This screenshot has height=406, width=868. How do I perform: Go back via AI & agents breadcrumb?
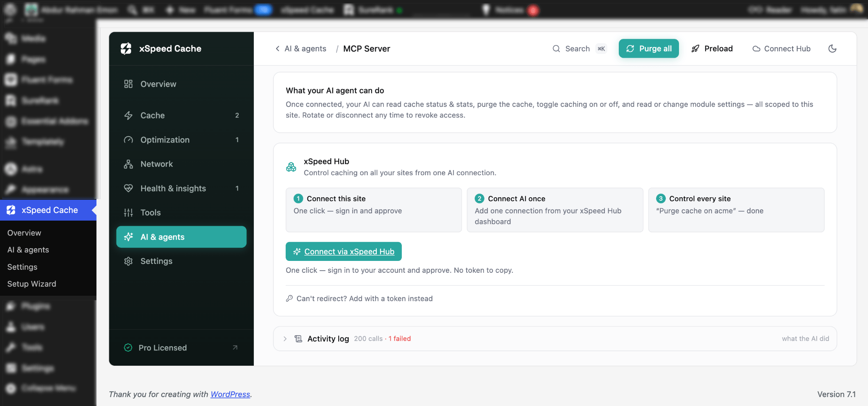tap(305, 49)
